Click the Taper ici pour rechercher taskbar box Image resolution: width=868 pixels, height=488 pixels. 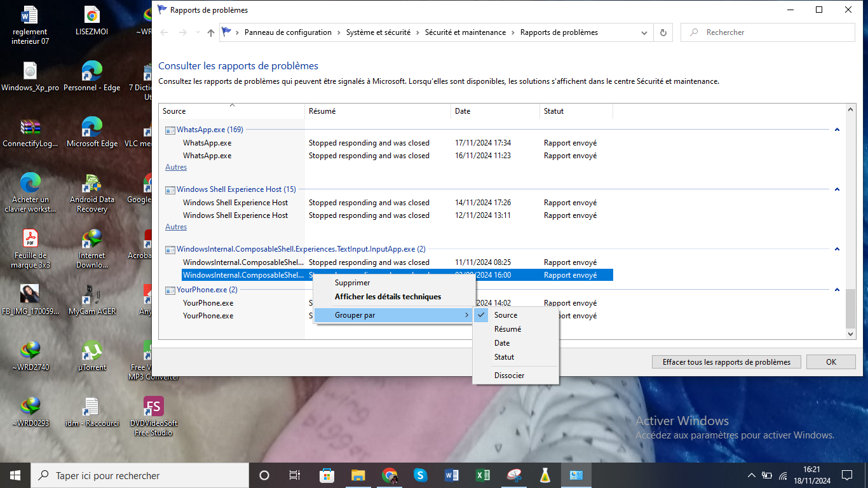[x=140, y=475]
